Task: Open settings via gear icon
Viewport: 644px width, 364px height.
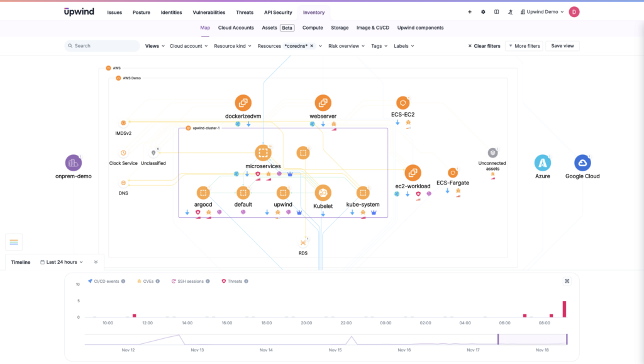Action: tap(483, 12)
